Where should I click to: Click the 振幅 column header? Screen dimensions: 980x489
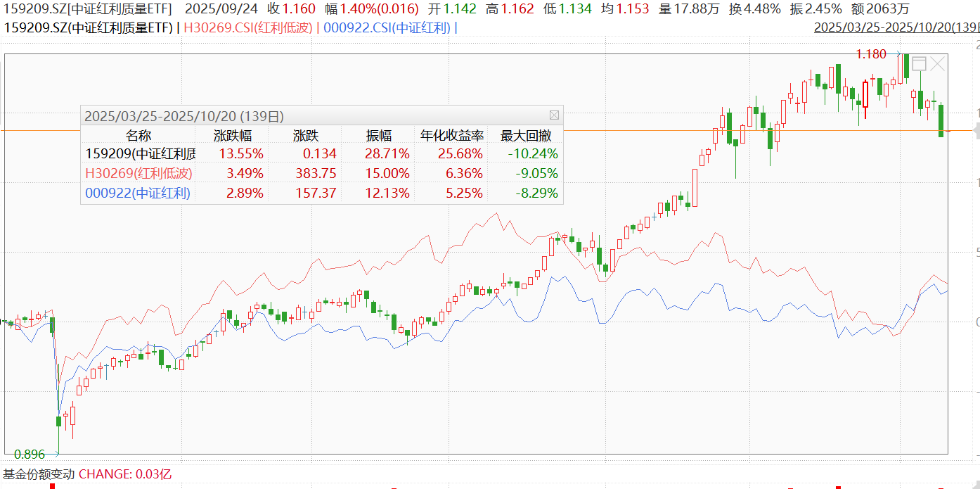(x=378, y=135)
